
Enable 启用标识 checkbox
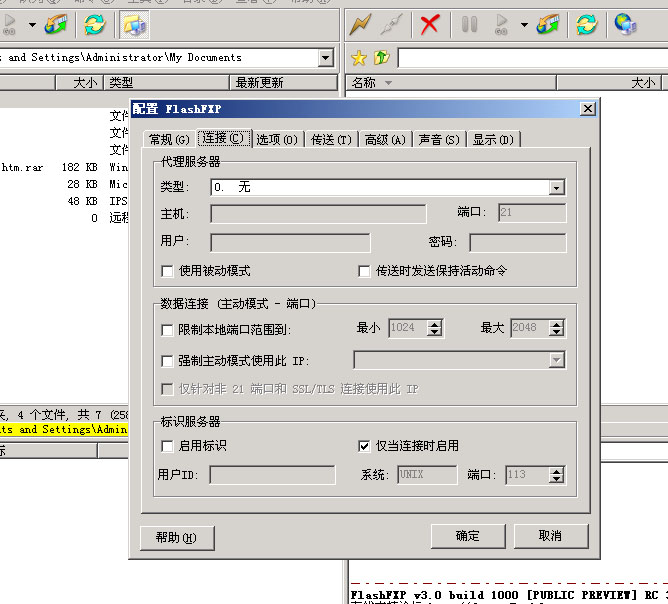pyautogui.click(x=167, y=446)
